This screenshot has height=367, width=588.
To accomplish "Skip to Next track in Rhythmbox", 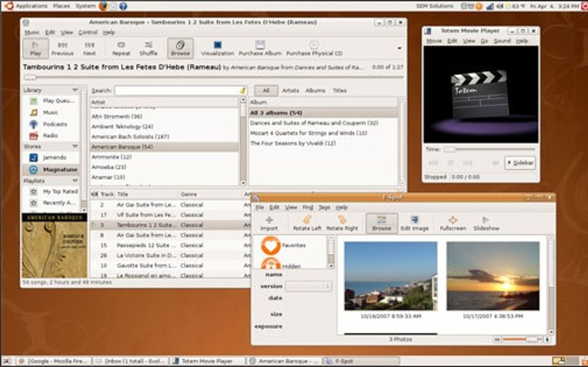I will click(x=89, y=49).
